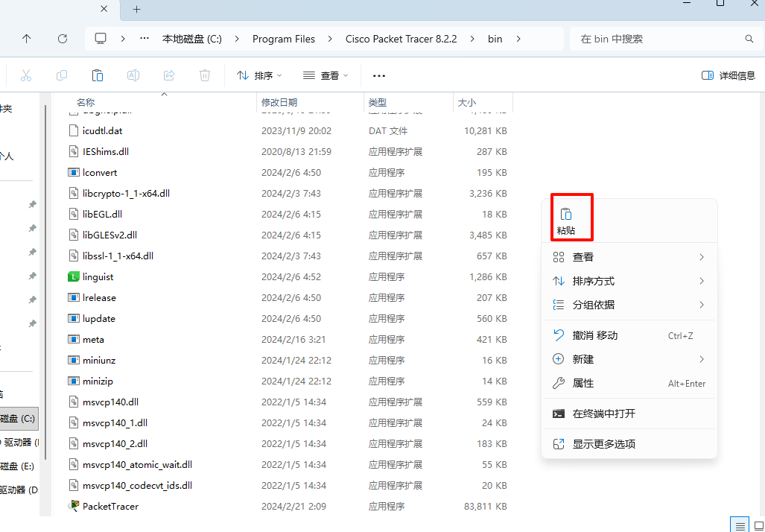Image resolution: width=765 pixels, height=532 pixels.
Task: Select the IEShims.dll file icon
Action: click(x=73, y=152)
